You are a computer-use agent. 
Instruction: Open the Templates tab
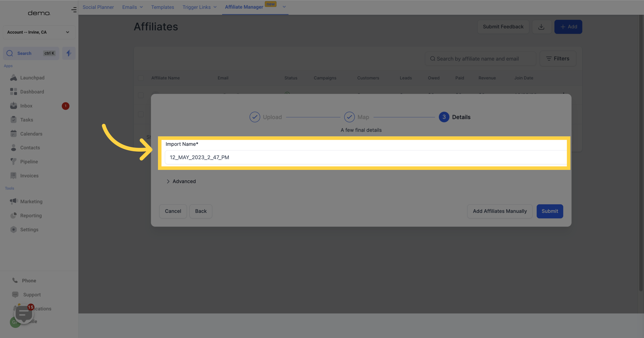(163, 7)
